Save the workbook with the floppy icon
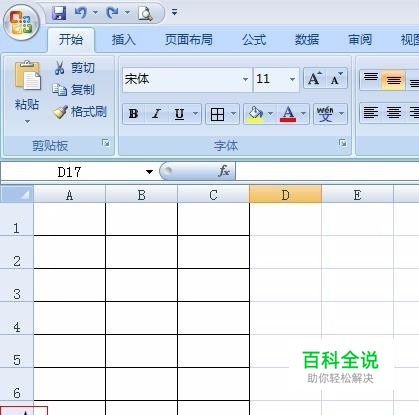The height and width of the screenshot is (415, 419). click(x=59, y=13)
